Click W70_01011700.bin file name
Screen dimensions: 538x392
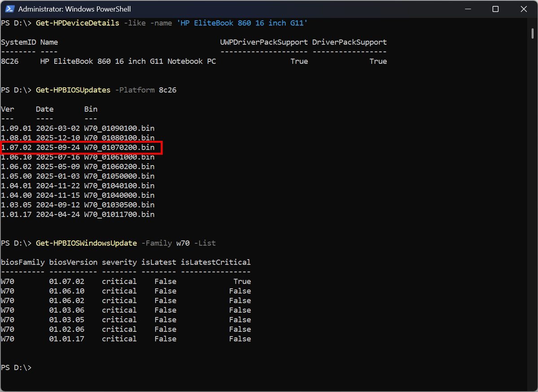(119, 214)
